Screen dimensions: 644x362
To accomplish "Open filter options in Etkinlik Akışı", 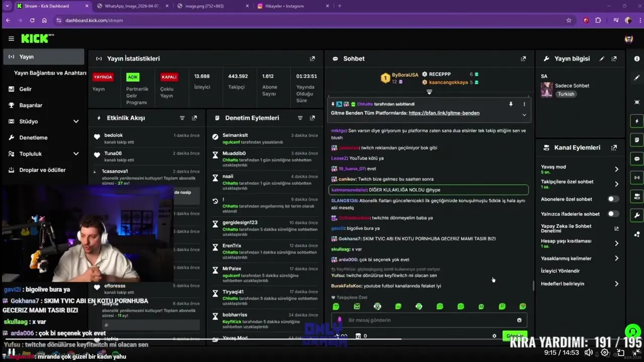I will click(182, 118).
